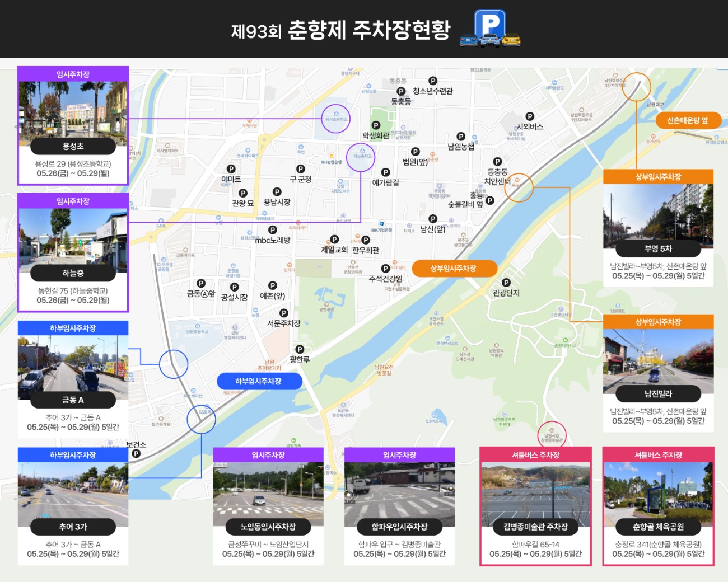The width and height of the screenshot is (728, 582).
Task: Click the 함파우 입구 ~ 김병종미술관 text
Action: pos(399,545)
